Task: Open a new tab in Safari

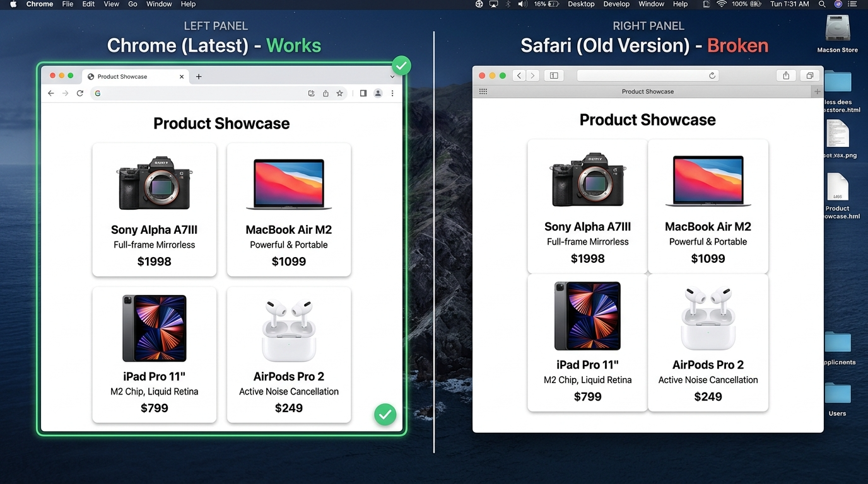Action: coord(818,91)
